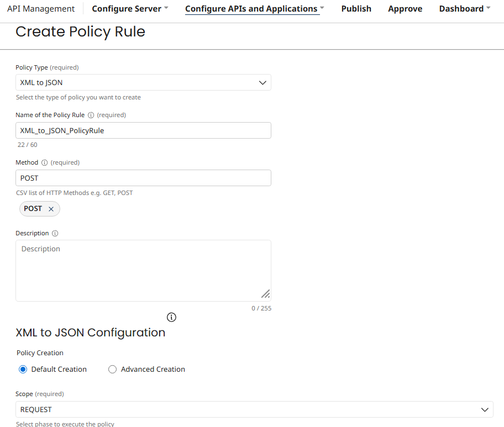Click info icon above XML to JSON Configuration
The image size is (504, 427).
171,317
